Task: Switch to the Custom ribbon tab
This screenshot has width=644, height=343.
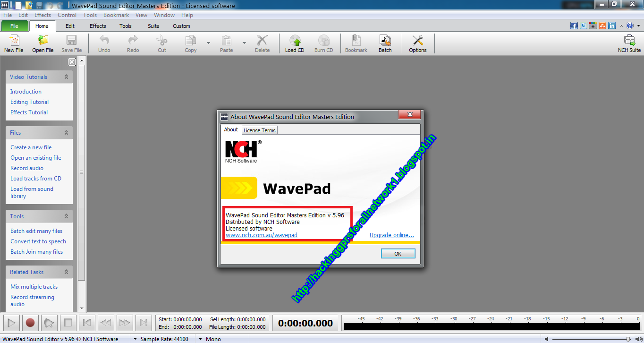Action: coord(181,26)
